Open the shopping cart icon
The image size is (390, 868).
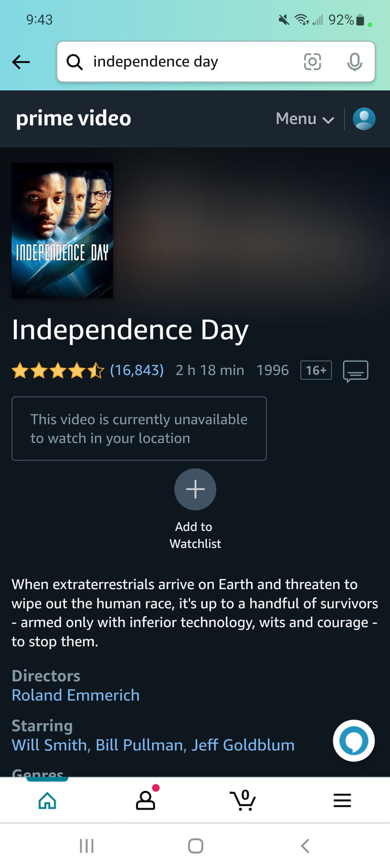(x=243, y=800)
